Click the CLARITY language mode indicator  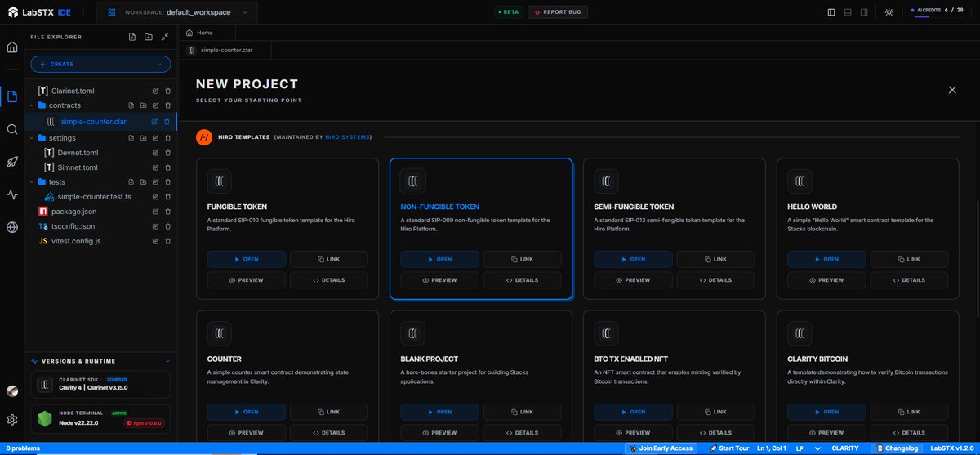pos(845,448)
